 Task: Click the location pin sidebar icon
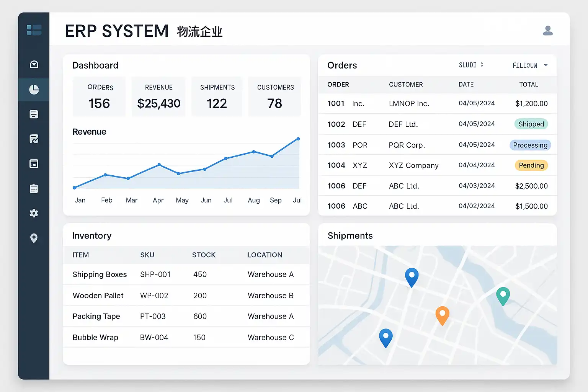coord(34,238)
